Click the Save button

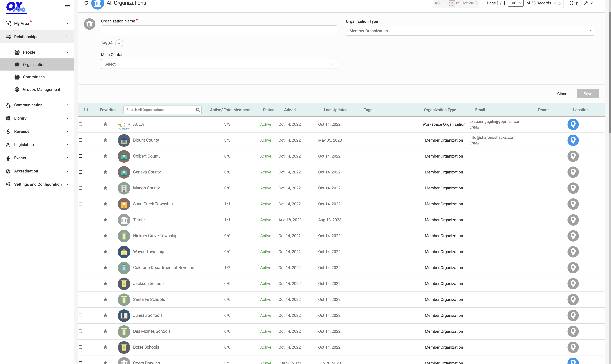pos(588,94)
